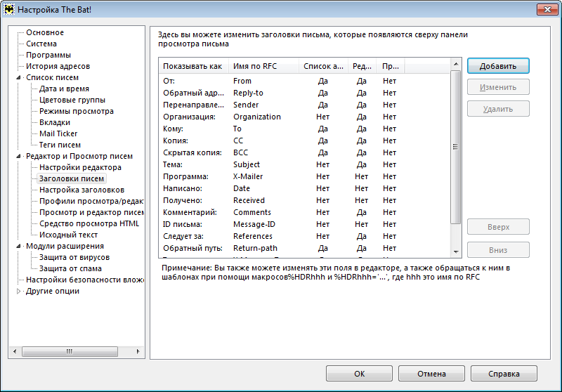Select the От: header row
Screen dimensions: 562x392
pyautogui.click(x=304, y=81)
